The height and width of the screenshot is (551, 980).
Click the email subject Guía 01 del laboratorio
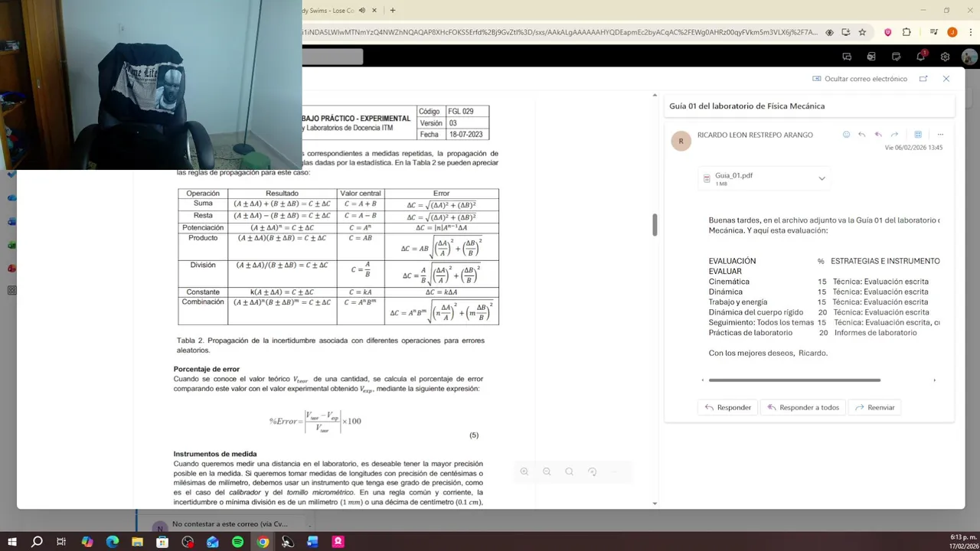click(746, 106)
